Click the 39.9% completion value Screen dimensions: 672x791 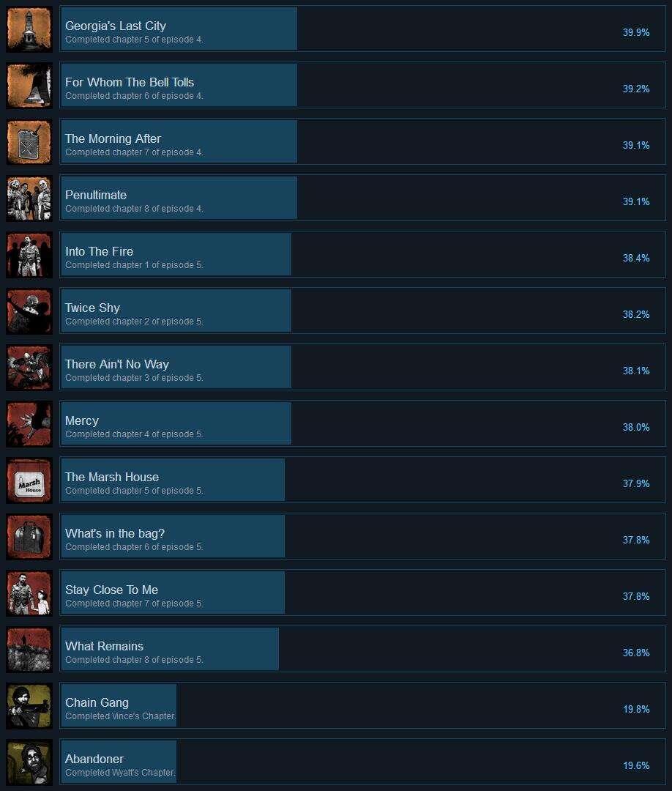(x=636, y=32)
